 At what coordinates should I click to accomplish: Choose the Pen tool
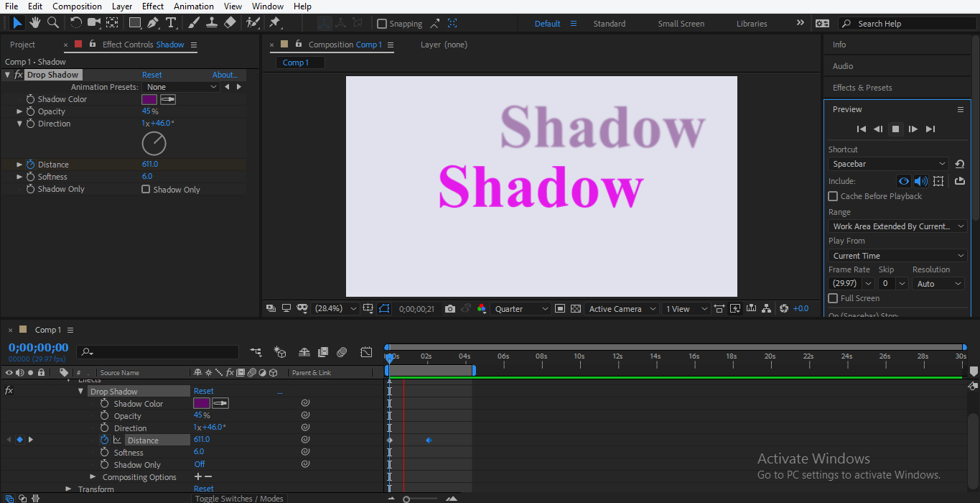pos(152,23)
